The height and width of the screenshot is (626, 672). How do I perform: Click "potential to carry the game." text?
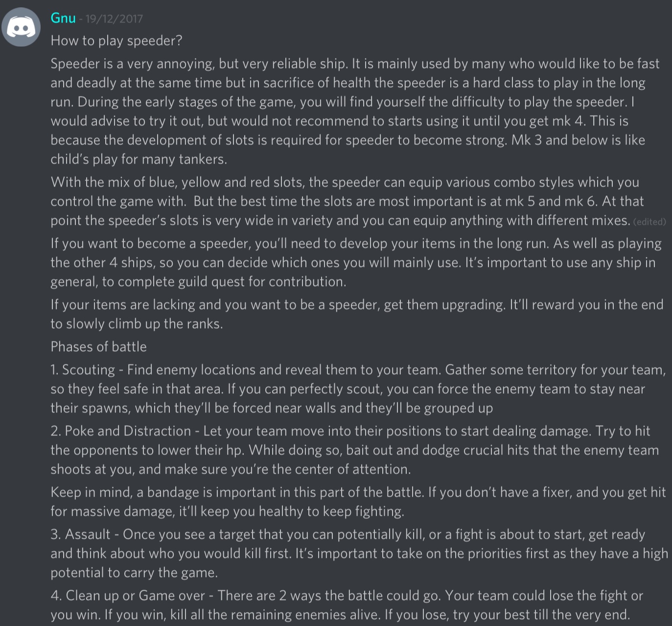134,573
